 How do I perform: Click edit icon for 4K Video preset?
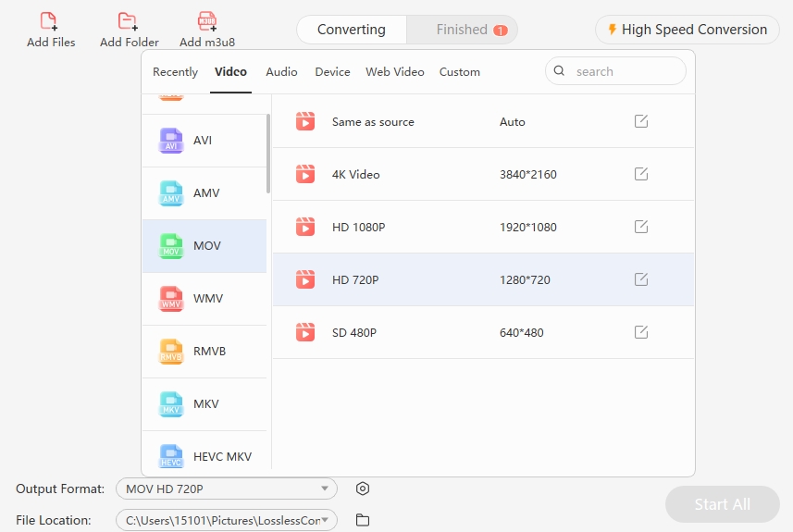[x=641, y=174]
